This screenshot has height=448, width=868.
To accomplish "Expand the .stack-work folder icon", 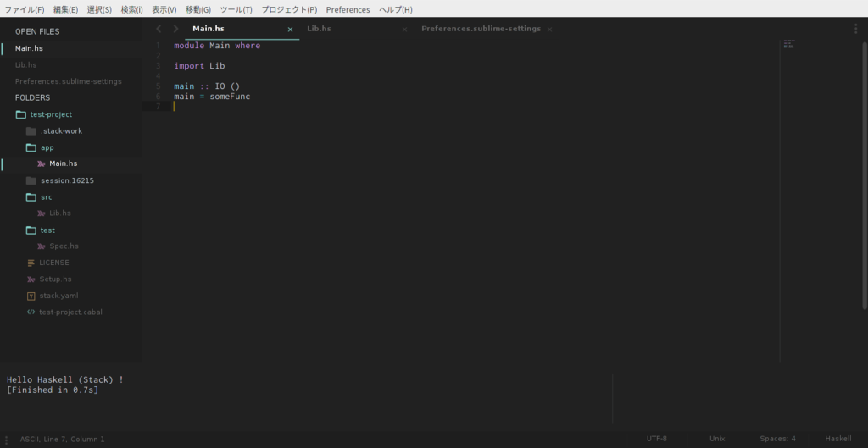I will (31, 131).
